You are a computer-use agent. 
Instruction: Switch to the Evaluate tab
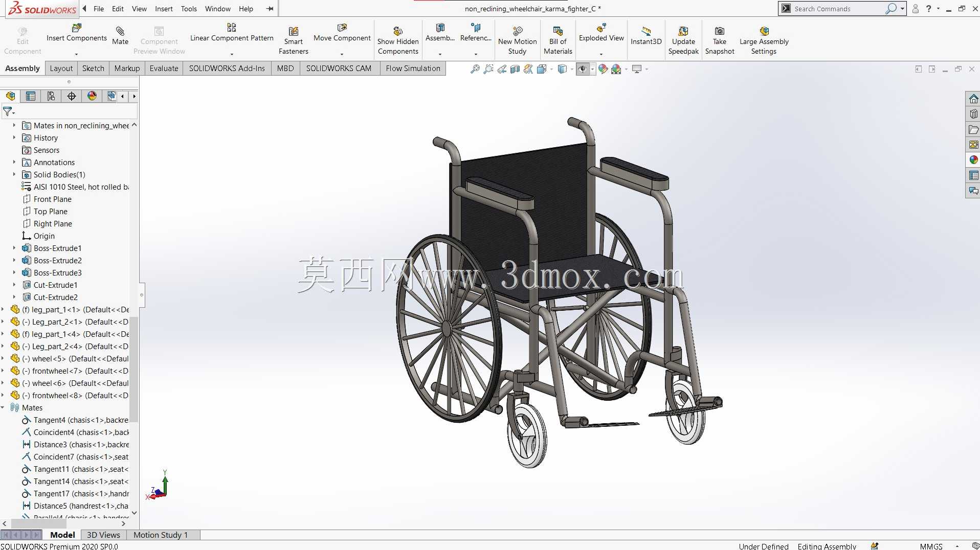tap(164, 68)
